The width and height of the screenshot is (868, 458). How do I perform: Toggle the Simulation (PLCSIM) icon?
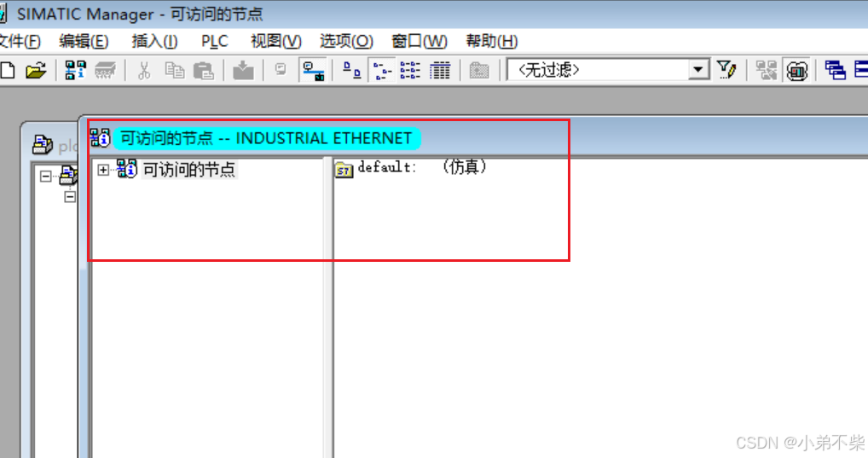point(796,70)
